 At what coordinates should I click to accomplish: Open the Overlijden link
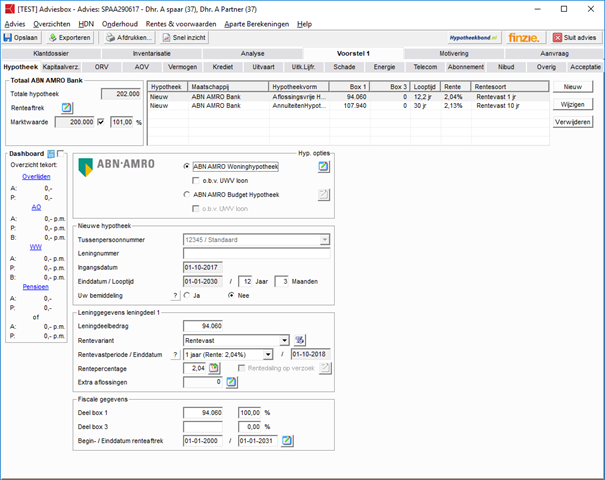(x=36, y=177)
